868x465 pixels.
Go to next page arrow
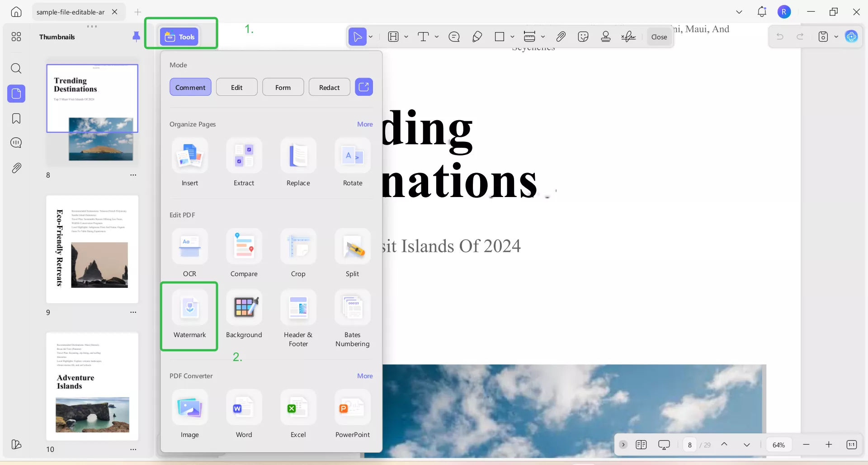pos(747,445)
